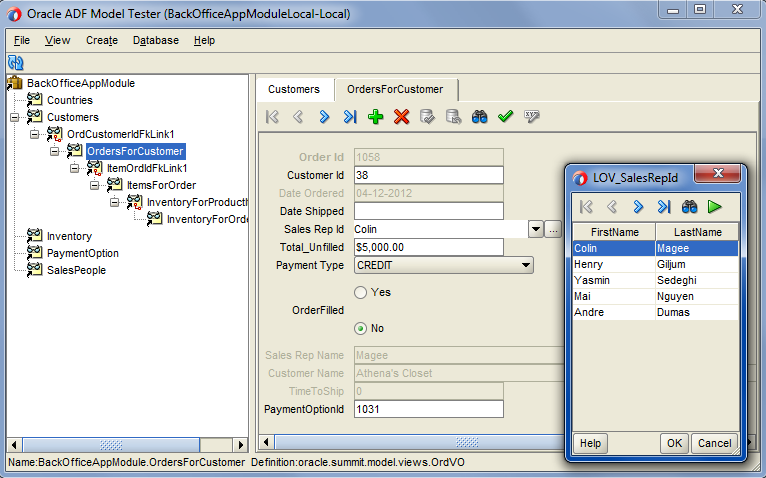This screenshot has width=766, height=478.
Task: Click the tree panel horizontal scrollbar thumb
Action: click(111, 445)
